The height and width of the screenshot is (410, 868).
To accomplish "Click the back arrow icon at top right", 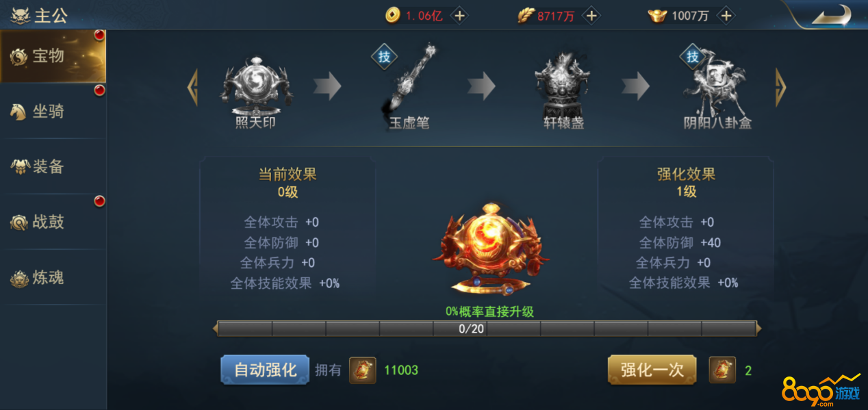I will tap(831, 16).
